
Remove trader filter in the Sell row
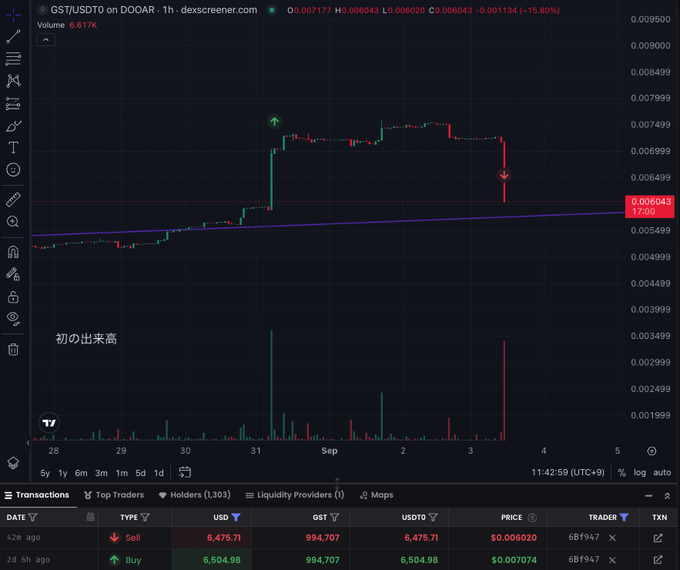(x=612, y=538)
